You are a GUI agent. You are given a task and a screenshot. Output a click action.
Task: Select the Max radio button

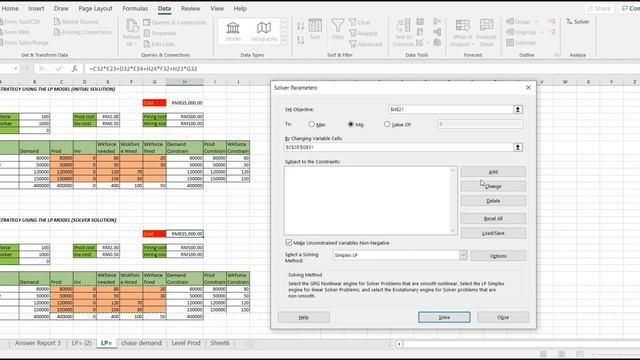pyautogui.click(x=311, y=124)
